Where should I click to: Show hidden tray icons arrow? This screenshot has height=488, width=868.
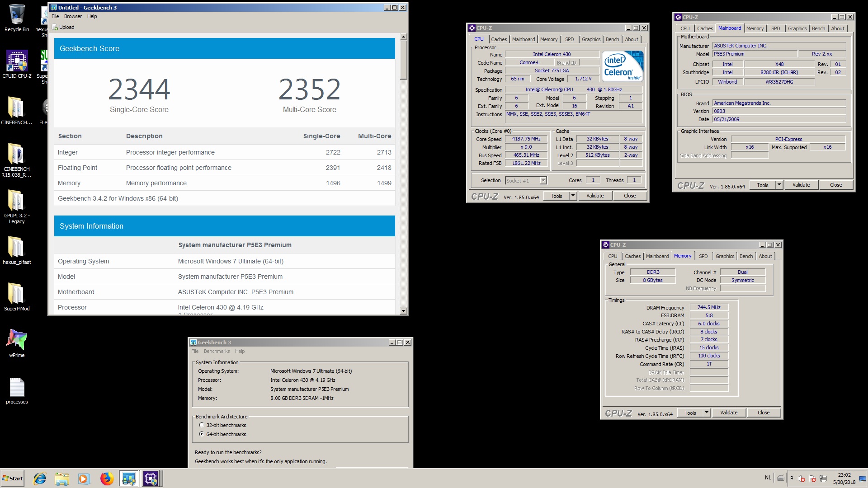(792, 478)
